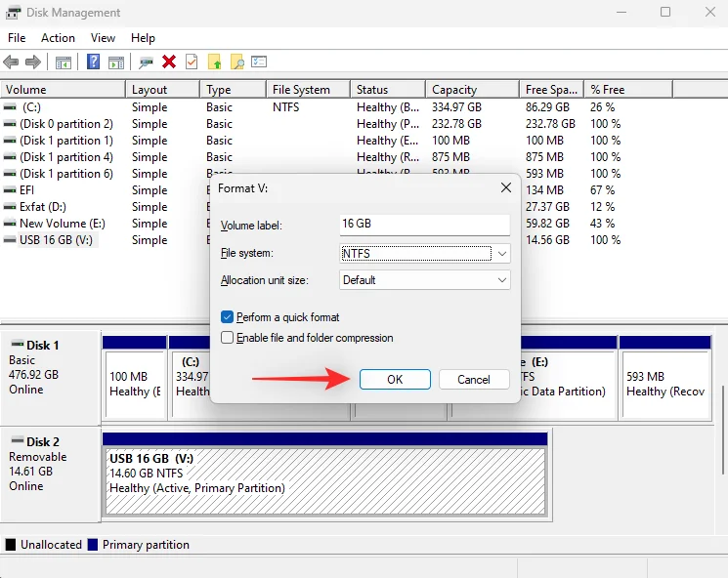Click drive icon beside Disk 1 partition 4

[10, 157]
